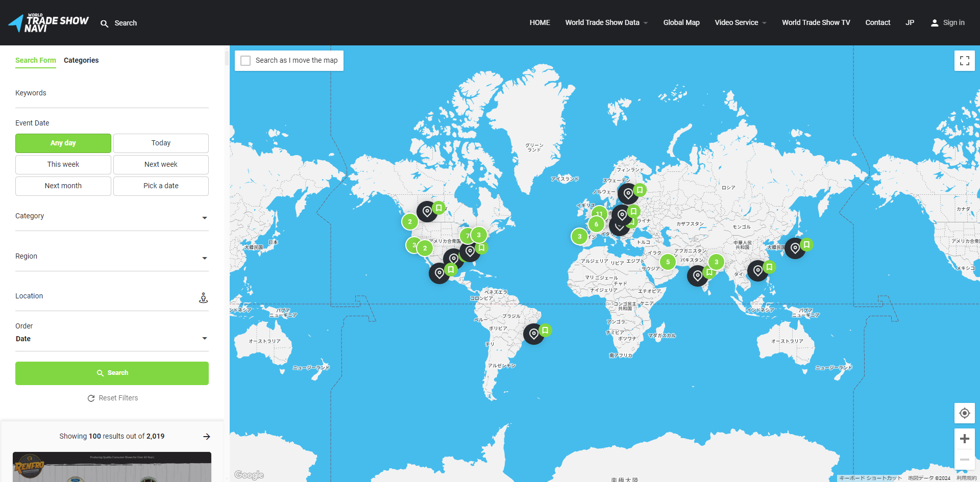The width and height of the screenshot is (980, 482).
Task: Click the green cluster marker labeled 5
Action: coord(668,262)
